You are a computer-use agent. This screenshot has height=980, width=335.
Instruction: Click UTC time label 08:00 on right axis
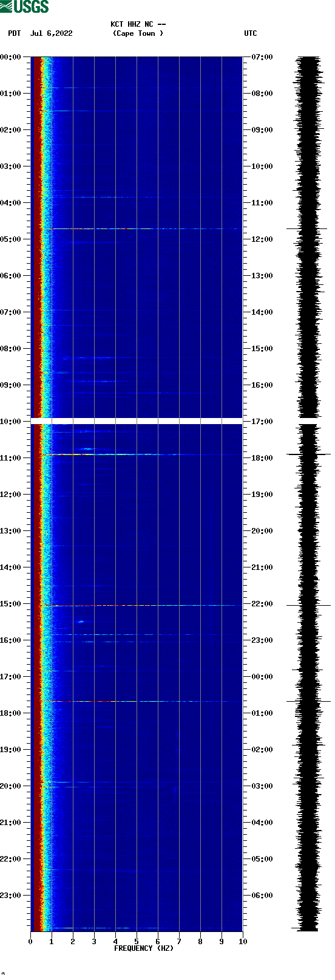coord(262,94)
